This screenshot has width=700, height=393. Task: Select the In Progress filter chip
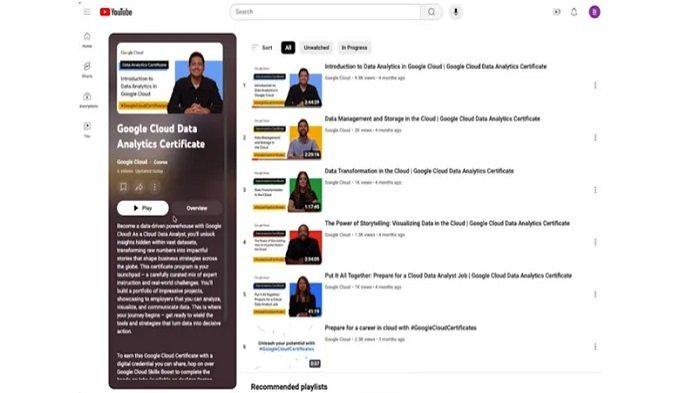[354, 48]
